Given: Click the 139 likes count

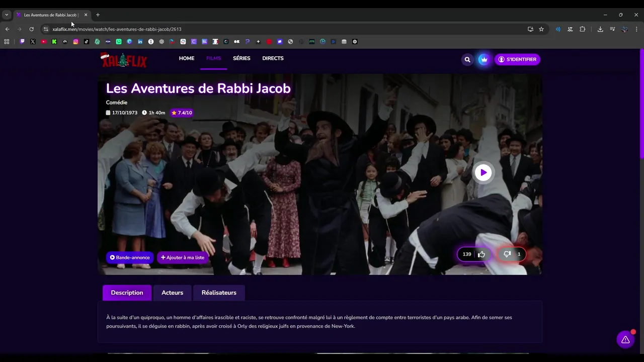Looking at the screenshot, I should (x=467, y=254).
